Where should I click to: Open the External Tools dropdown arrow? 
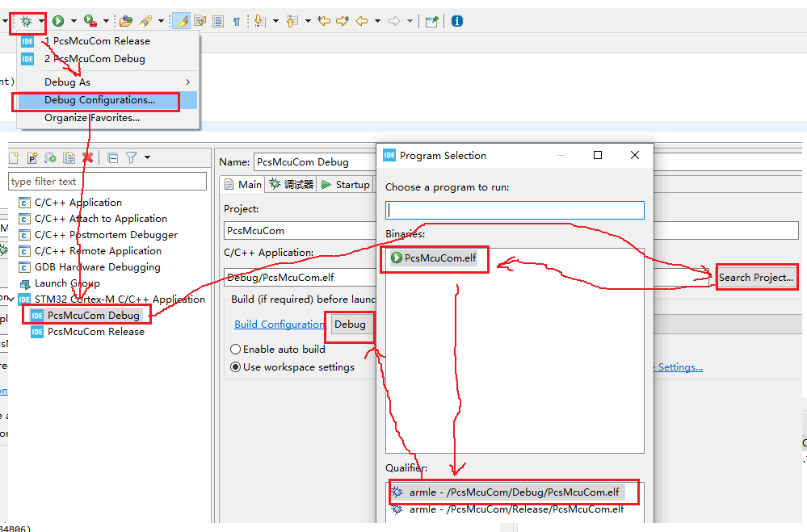(x=106, y=21)
